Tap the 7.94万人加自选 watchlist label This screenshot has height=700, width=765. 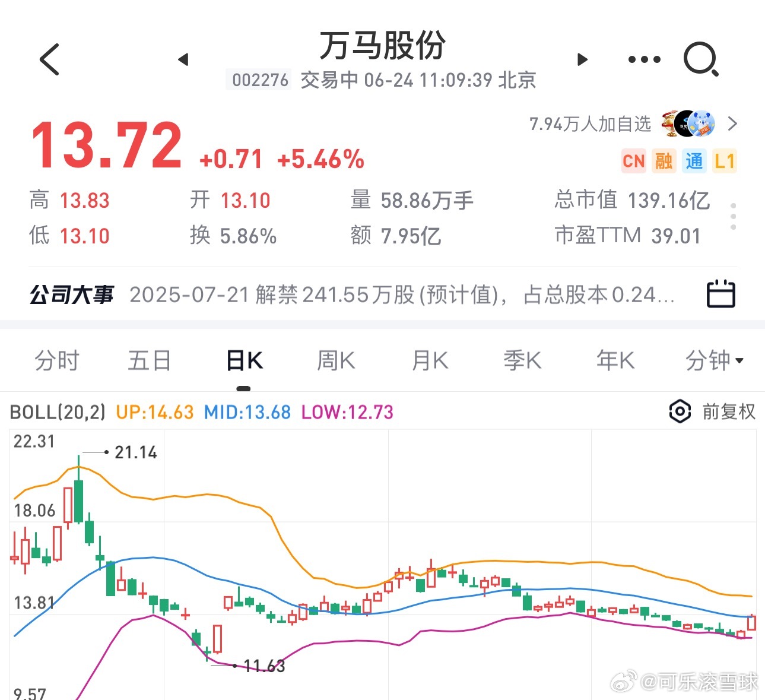[x=590, y=124]
